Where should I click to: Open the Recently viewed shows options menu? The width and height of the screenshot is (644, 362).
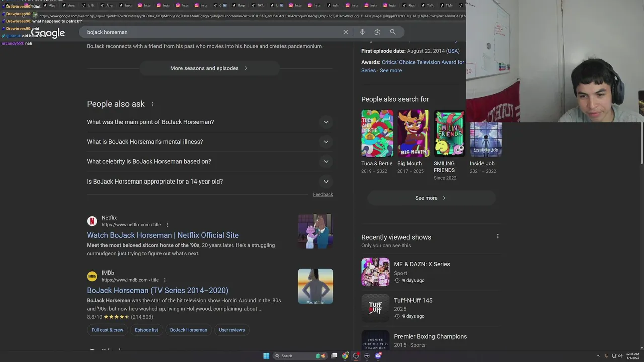pyautogui.click(x=498, y=236)
